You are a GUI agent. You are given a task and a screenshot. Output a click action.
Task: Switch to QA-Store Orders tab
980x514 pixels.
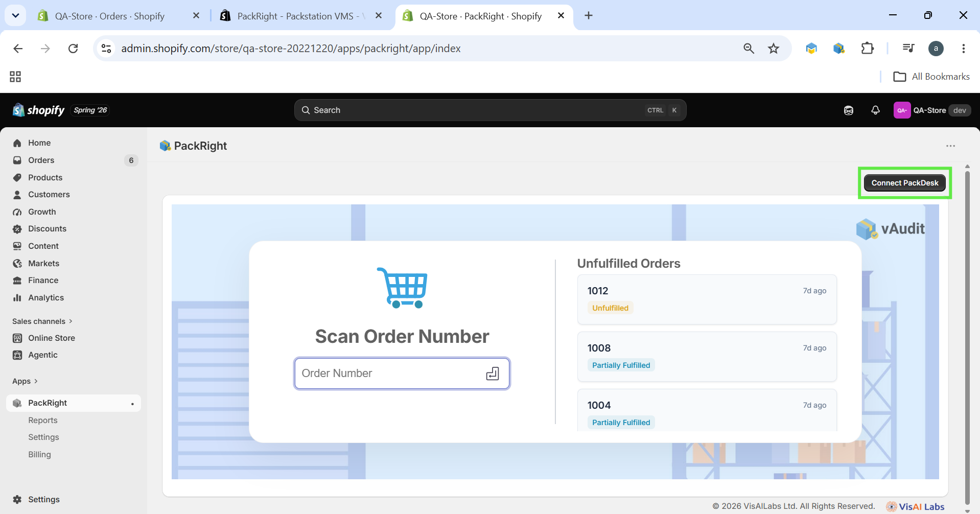point(109,16)
